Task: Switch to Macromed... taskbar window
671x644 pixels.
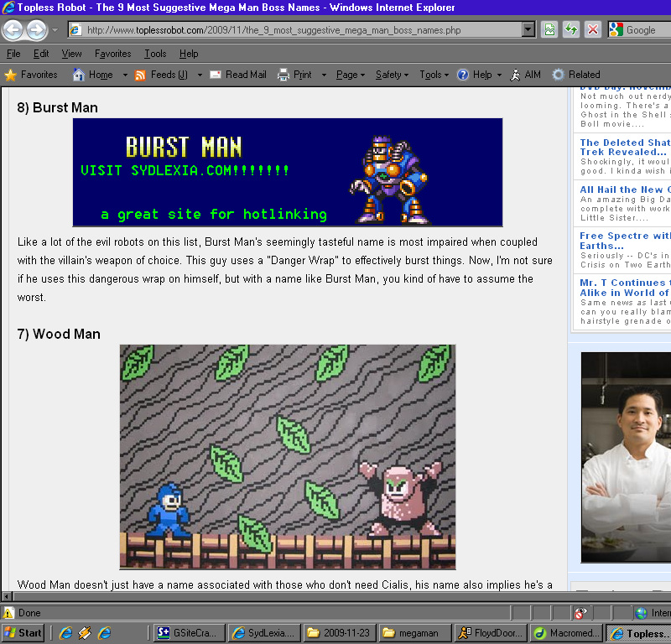Action: click(565, 633)
